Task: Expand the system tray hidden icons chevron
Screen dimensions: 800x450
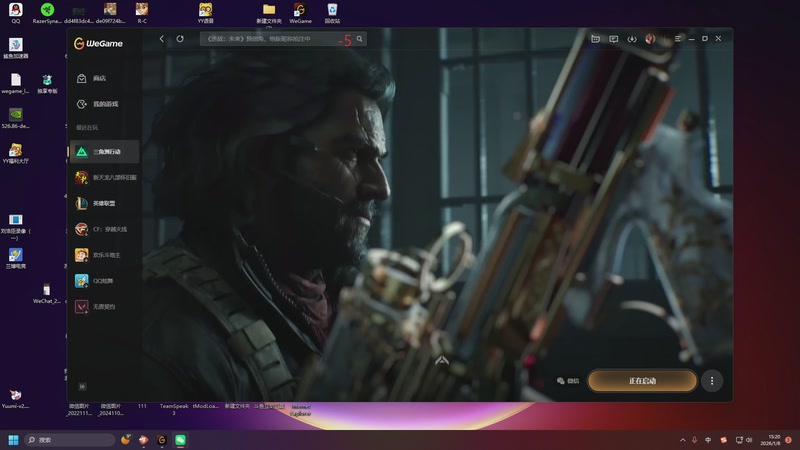Action: (683, 440)
